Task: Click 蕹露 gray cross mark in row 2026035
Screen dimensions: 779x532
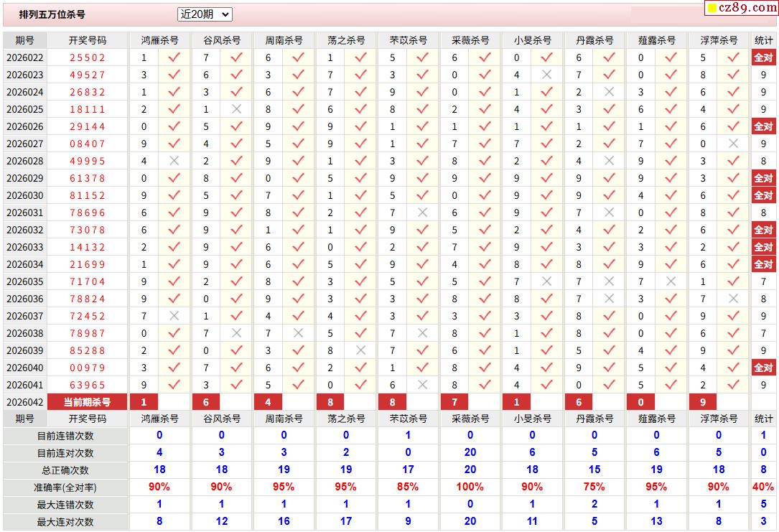Action: [671, 281]
